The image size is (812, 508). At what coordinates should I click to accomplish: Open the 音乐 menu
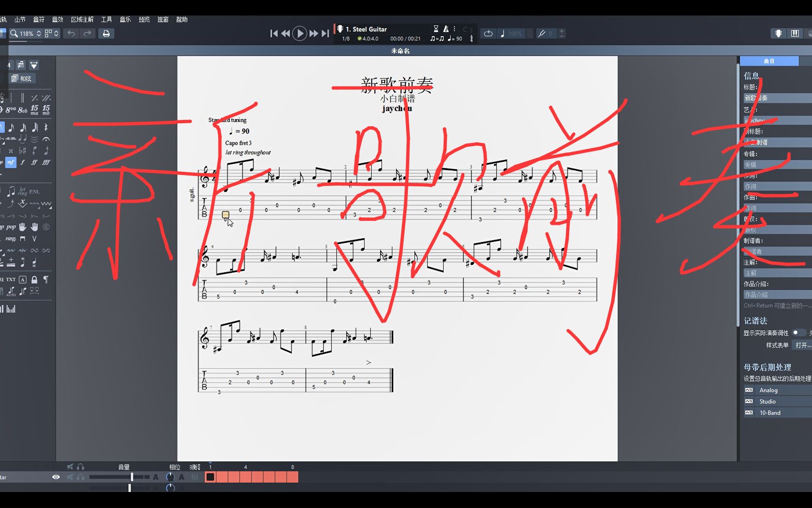click(x=125, y=19)
